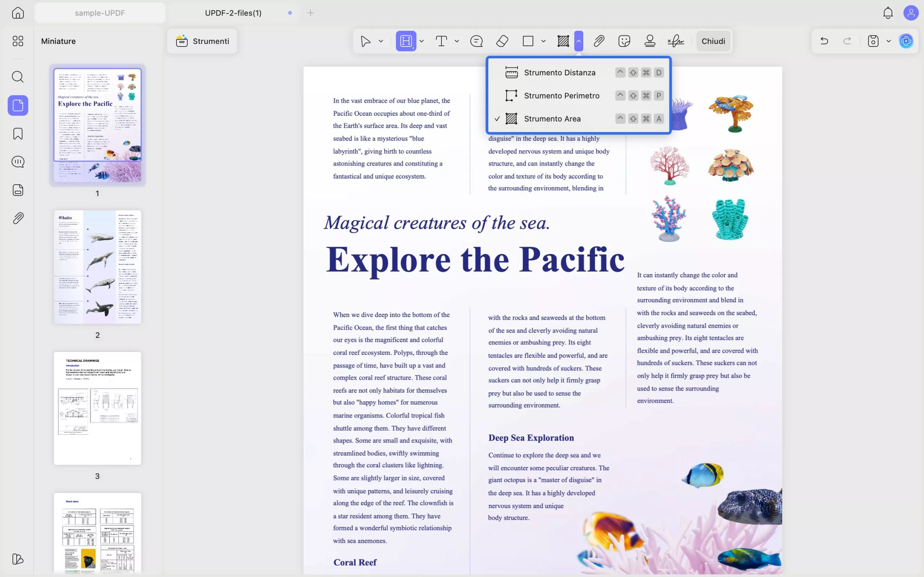Choose Strumento Perimetro from menu
This screenshot has height=577, width=924.
click(561, 96)
